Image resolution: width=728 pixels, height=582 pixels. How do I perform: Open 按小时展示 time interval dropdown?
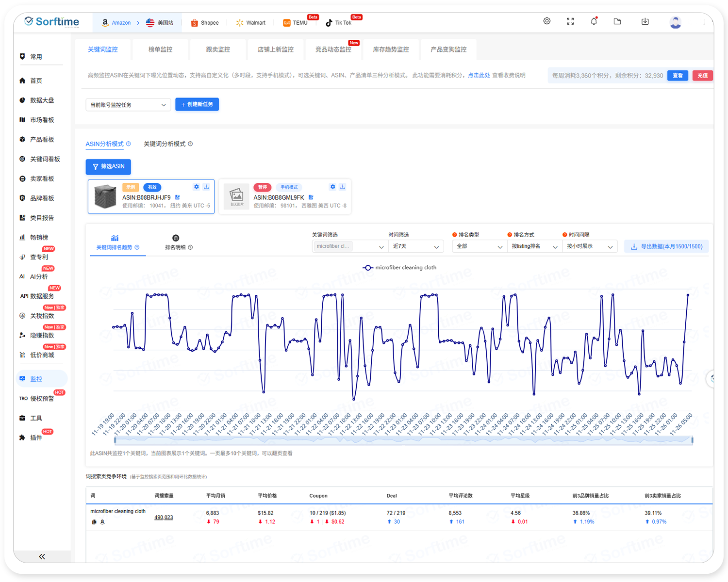coord(589,246)
